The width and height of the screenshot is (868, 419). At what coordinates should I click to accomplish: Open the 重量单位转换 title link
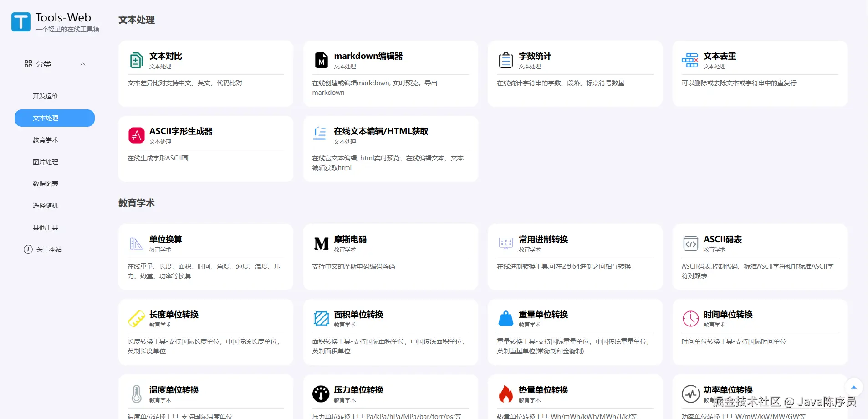[543, 315]
